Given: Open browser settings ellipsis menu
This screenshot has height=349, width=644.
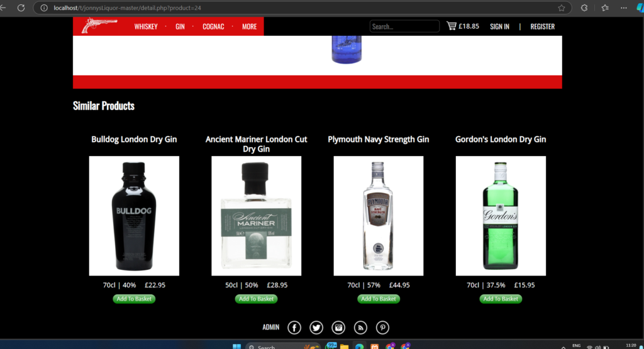Looking at the screenshot, I should [x=624, y=8].
